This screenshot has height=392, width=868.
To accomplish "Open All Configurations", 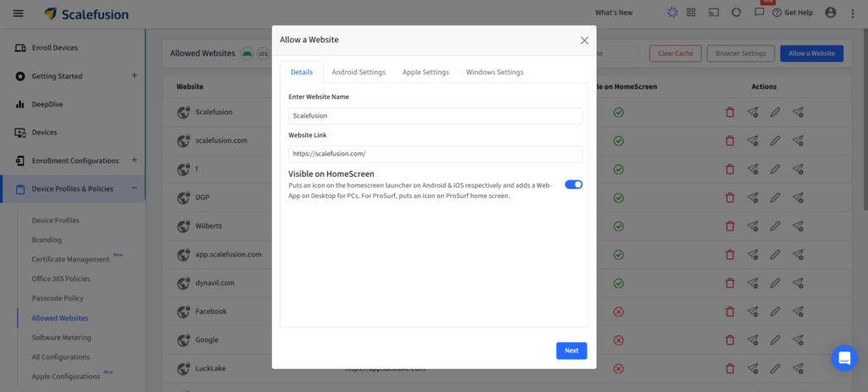I will [x=61, y=357].
